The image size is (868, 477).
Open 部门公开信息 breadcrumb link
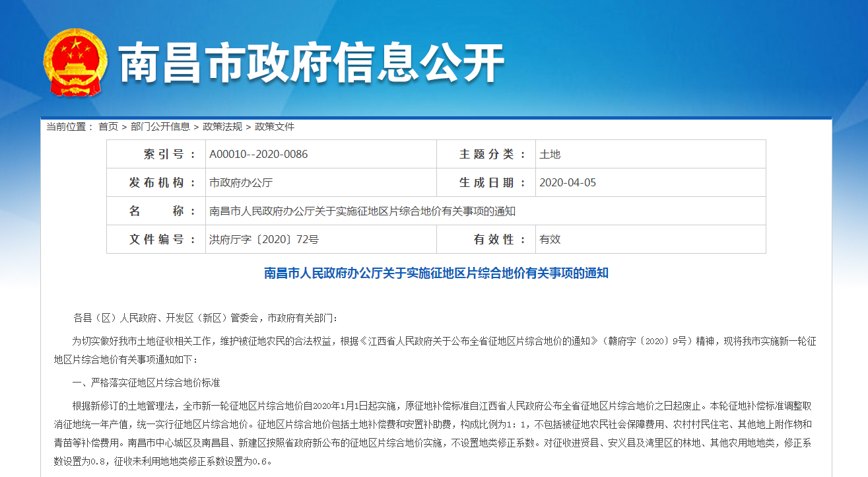[x=160, y=126]
